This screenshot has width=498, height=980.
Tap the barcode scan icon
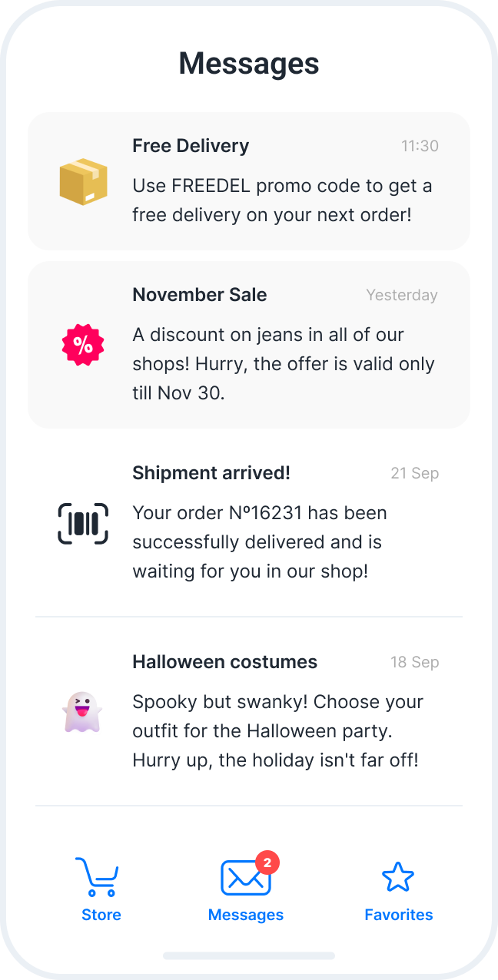coord(83,524)
